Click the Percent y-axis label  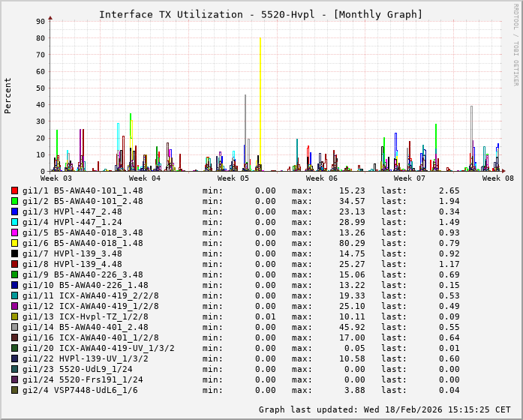tap(8, 95)
